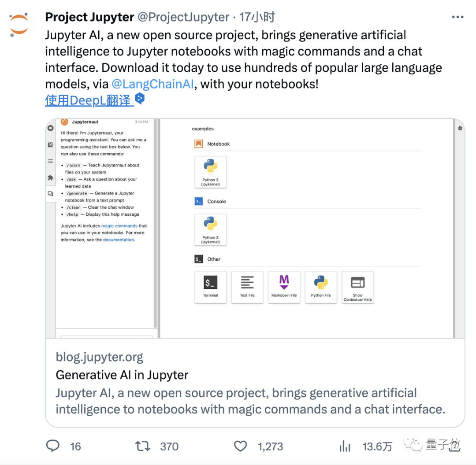Click the table of contents sidebar icon

[x=51, y=161]
